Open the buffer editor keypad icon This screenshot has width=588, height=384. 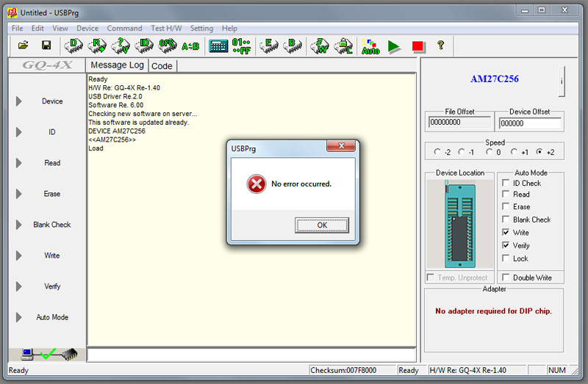[x=218, y=46]
